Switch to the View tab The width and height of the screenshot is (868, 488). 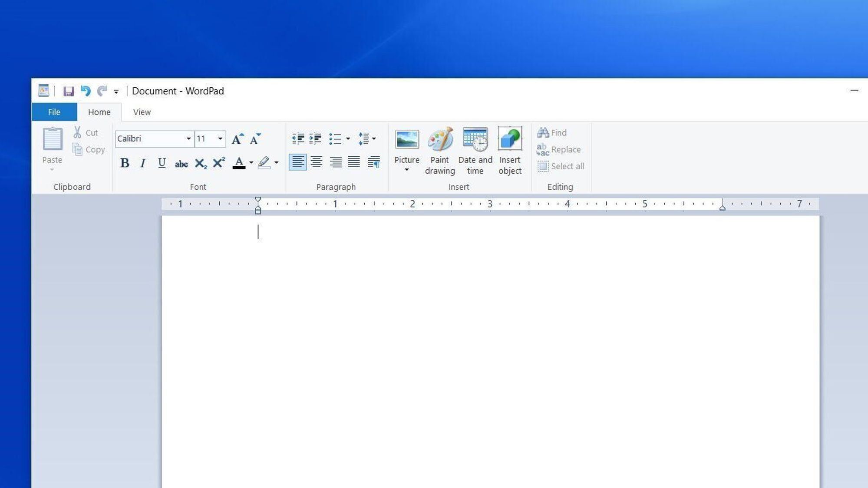click(x=142, y=112)
